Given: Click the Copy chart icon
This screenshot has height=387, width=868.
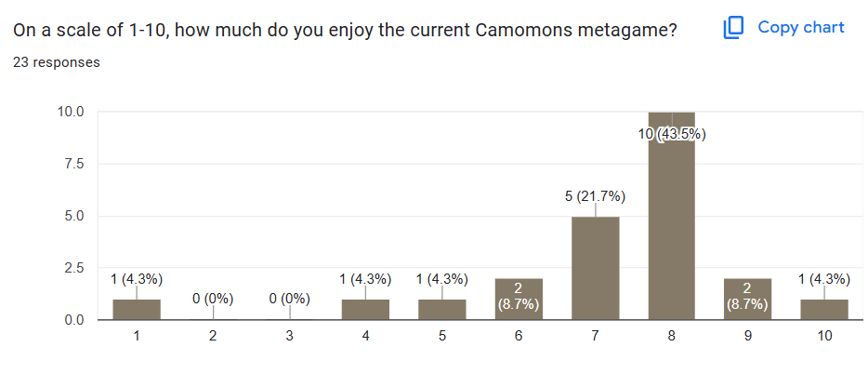Looking at the screenshot, I should pyautogui.click(x=733, y=28).
